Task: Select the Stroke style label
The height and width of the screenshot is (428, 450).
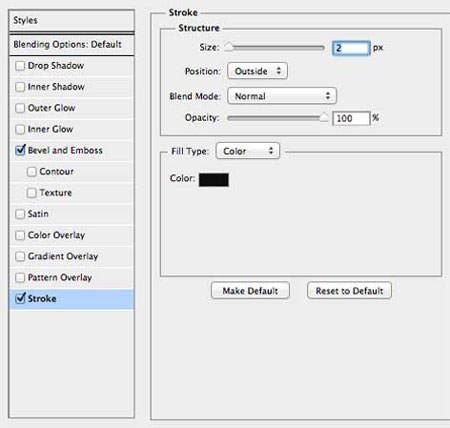Action: point(42,298)
